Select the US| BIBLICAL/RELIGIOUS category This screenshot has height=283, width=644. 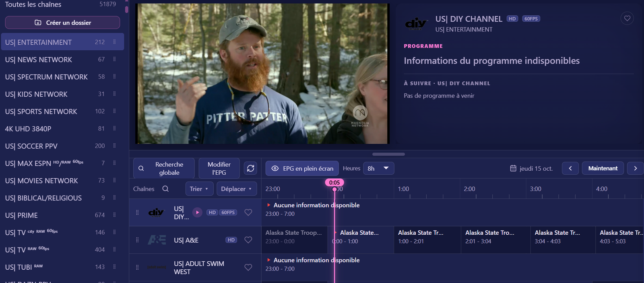coord(62,198)
